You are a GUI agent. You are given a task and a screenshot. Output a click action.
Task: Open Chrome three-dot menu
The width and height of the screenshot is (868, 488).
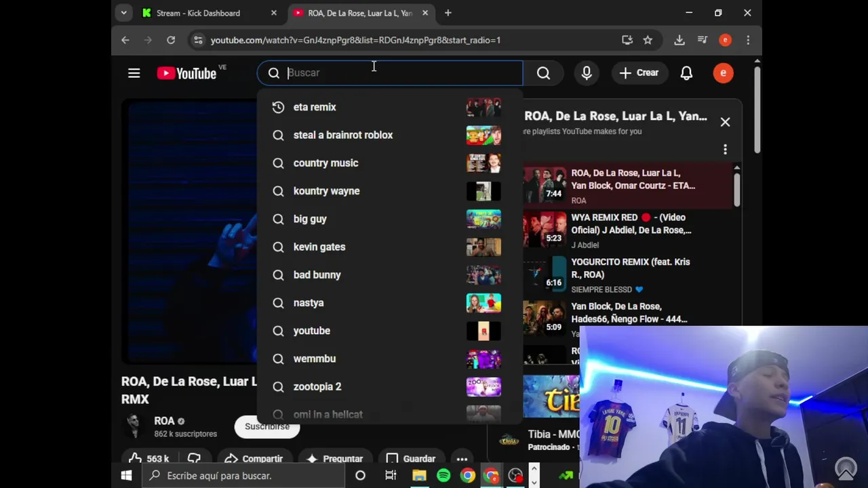point(748,40)
